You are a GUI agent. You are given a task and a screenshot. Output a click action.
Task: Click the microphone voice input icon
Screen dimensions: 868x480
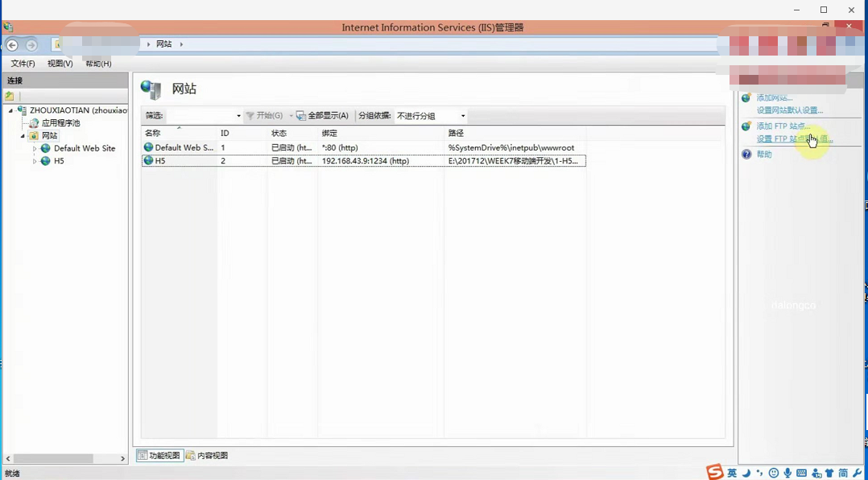[787, 473]
